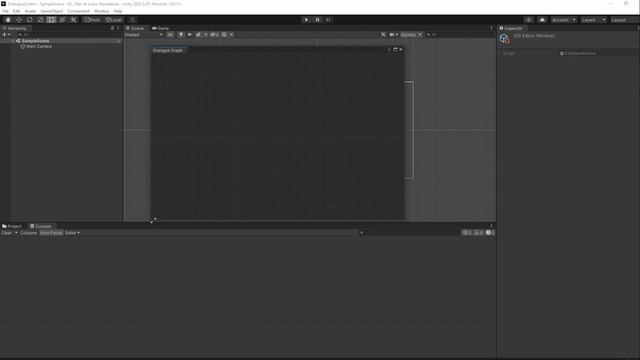This screenshot has height=360, width=640.
Task: Toggle Local handle rotation
Action: tap(113, 20)
